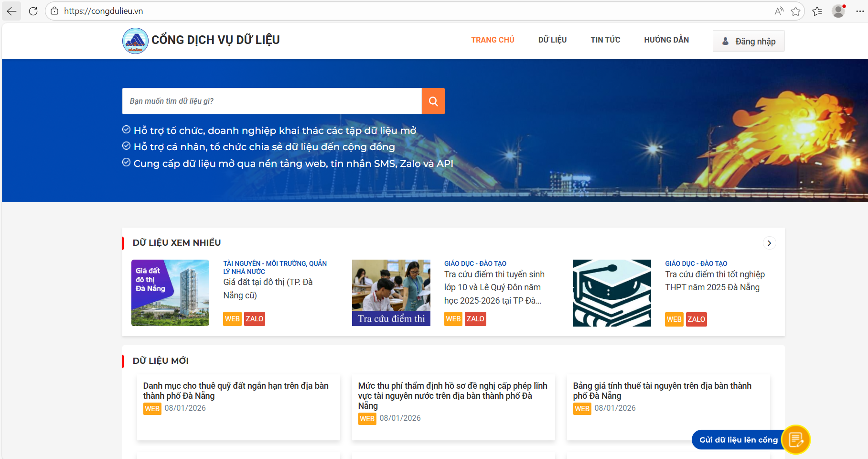Image resolution: width=868 pixels, height=459 pixels.
Task: Click ZALO tag under Giá đất tại đô thị
Action: (x=254, y=319)
